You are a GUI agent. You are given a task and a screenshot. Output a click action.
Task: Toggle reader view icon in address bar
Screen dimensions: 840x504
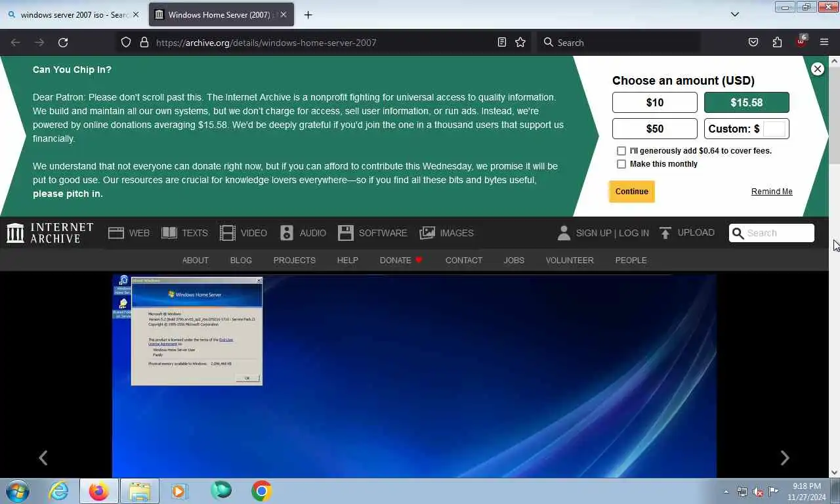(502, 43)
